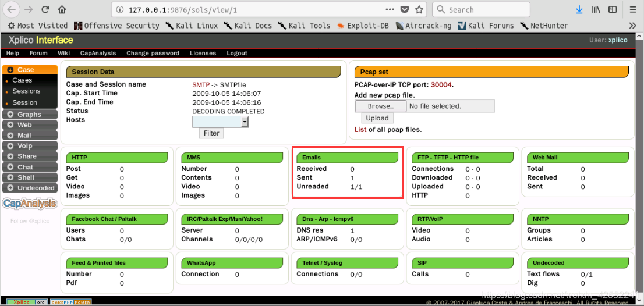Expand the Mail sidebar section
The image size is (644, 306).
[30, 136]
